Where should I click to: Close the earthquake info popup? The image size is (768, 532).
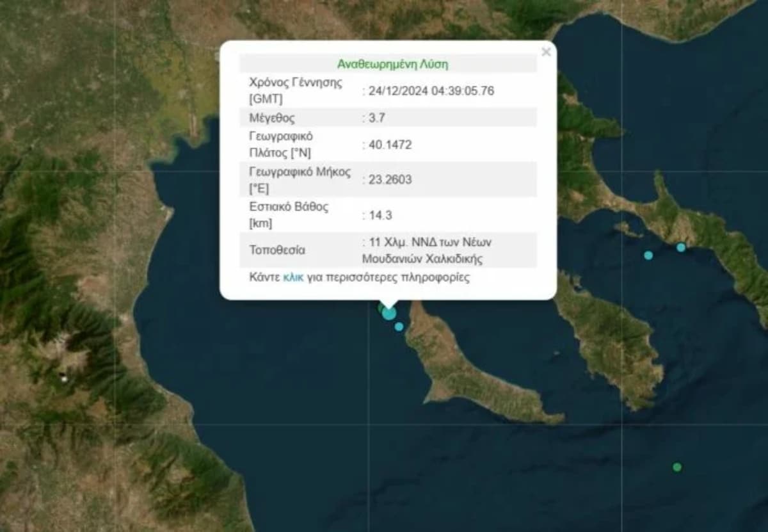pyautogui.click(x=545, y=52)
